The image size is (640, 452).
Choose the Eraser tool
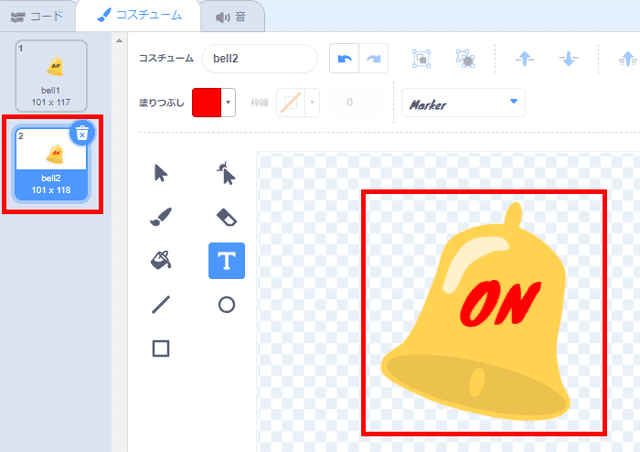(x=226, y=217)
